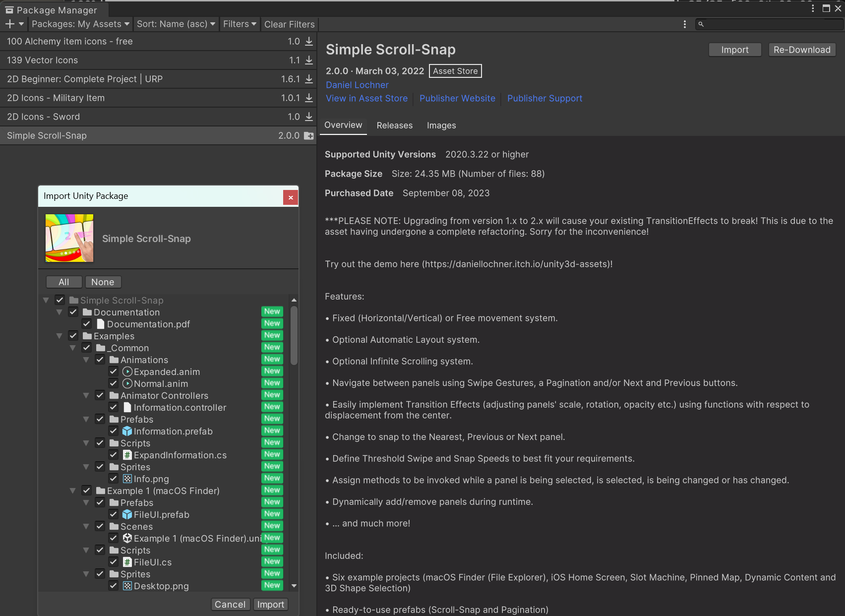Click the None selection button
The height and width of the screenshot is (616, 845).
pos(103,282)
